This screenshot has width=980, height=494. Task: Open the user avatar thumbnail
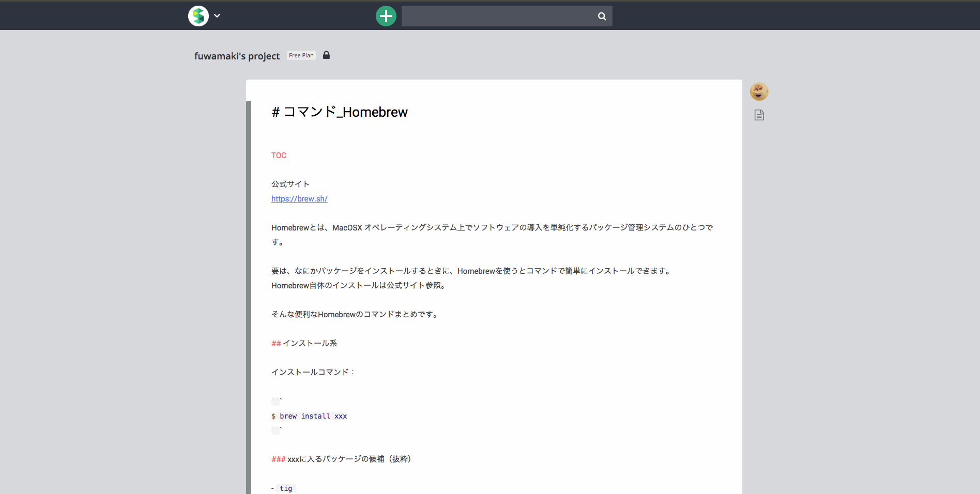coord(759,91)
